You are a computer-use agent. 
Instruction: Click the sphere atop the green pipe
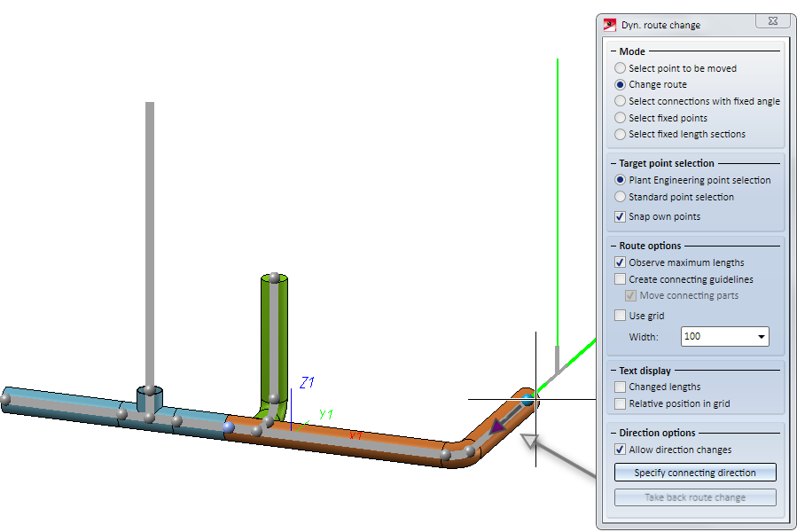(x=275, y=278)
